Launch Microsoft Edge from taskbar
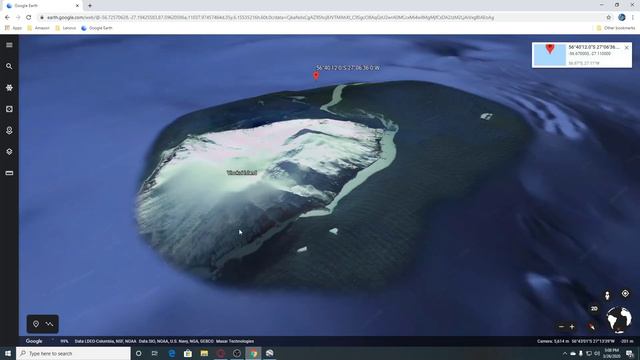The width and height of the screenshot is (640, 360). [x=171, y=353]
